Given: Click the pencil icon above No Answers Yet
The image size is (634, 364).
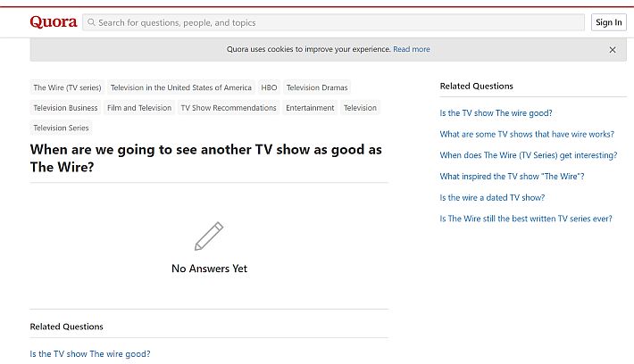Looking at the screenshot, I should point(209,236).
